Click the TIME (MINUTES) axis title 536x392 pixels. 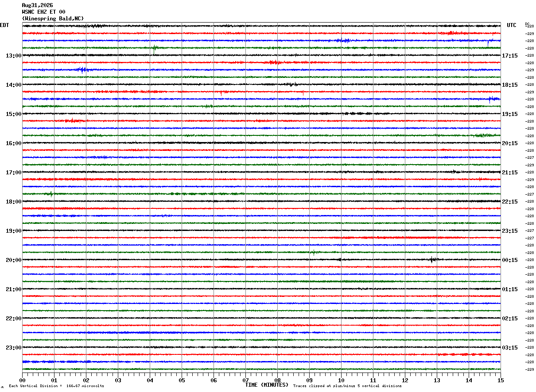267,385
